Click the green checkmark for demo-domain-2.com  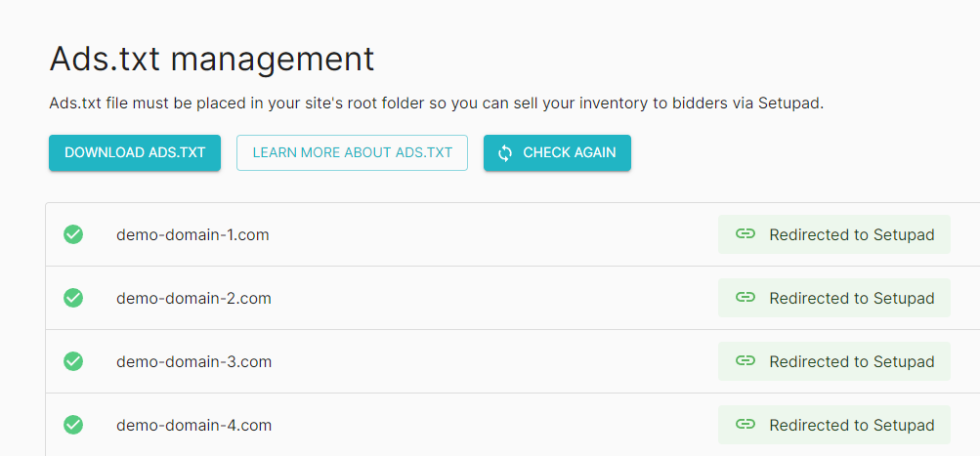pos(73,298)
